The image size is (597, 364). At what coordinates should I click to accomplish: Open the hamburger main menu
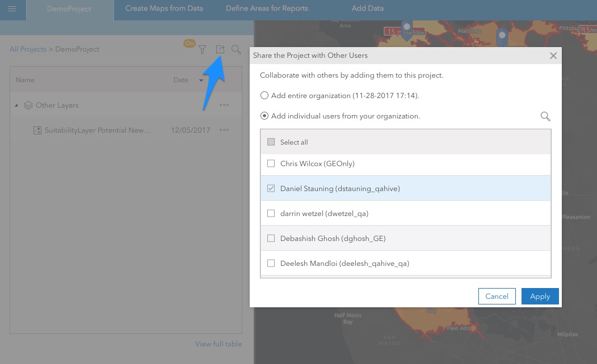[x=12, y=9]
